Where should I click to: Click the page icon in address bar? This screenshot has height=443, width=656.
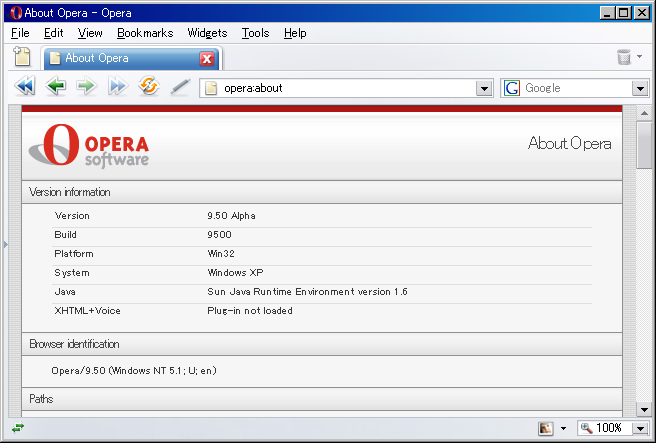tap(211, 88)
